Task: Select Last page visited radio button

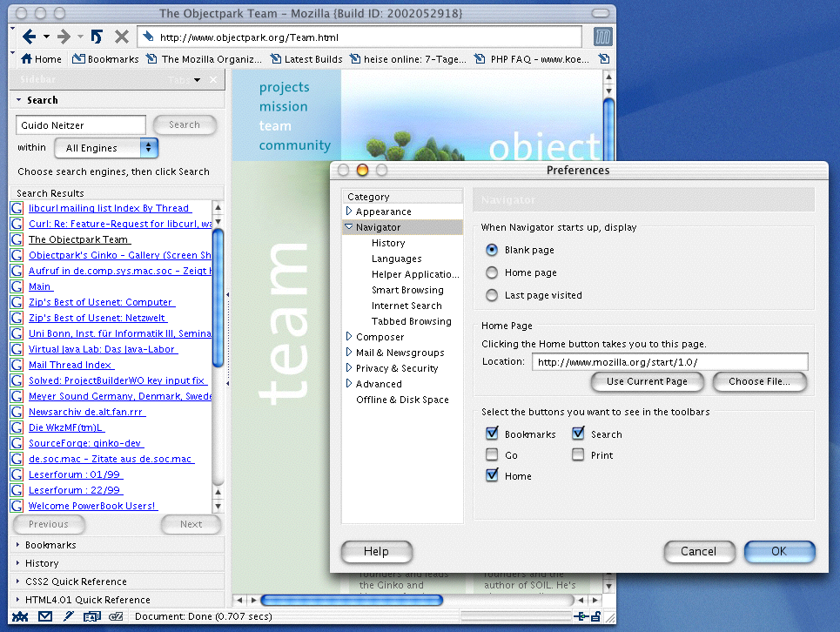Action: click(x=491, y=295)
